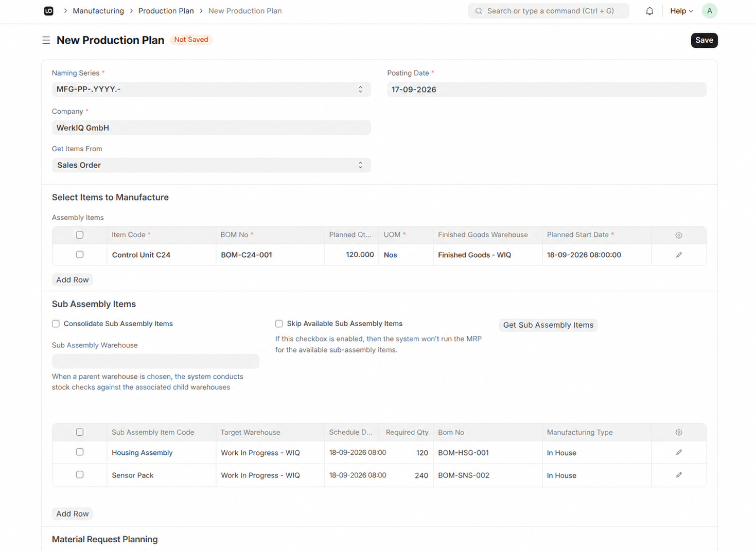Tick the Control Unit C24 row checkbox
Image resolution: width=756 pixels, height=551 pixels.
point(80,255)
